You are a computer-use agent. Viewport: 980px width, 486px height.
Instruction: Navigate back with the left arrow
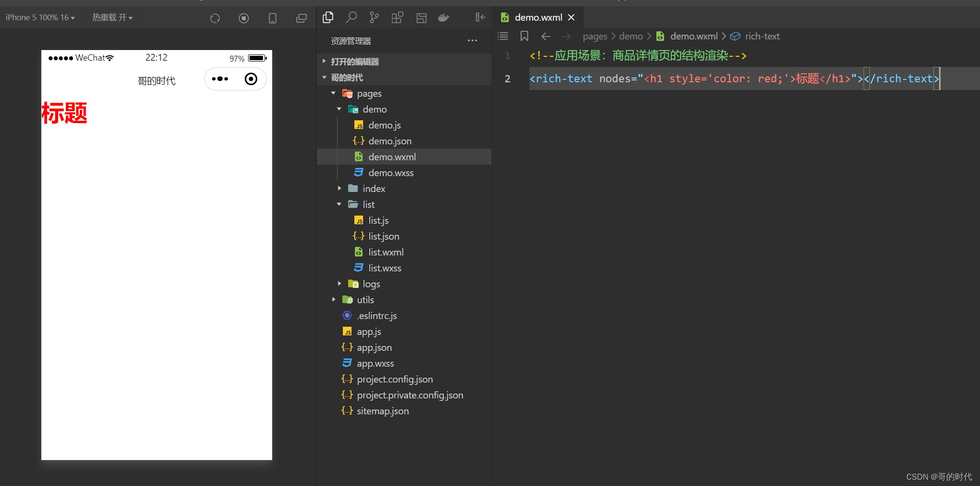pos(546,36)
